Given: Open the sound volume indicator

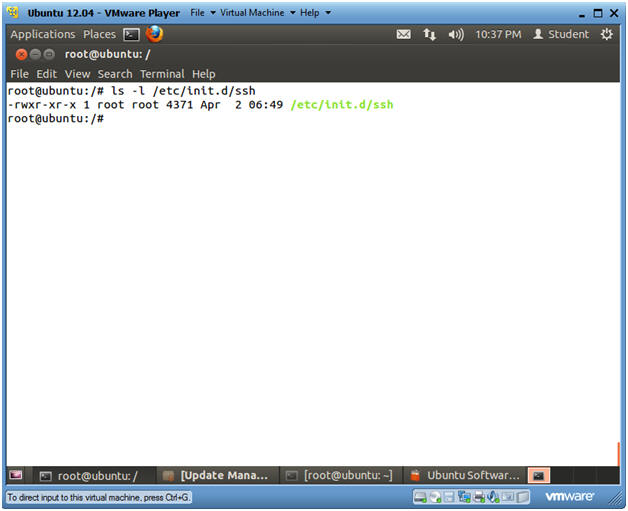Looking at the screenshot, I should tap(456, 35).
